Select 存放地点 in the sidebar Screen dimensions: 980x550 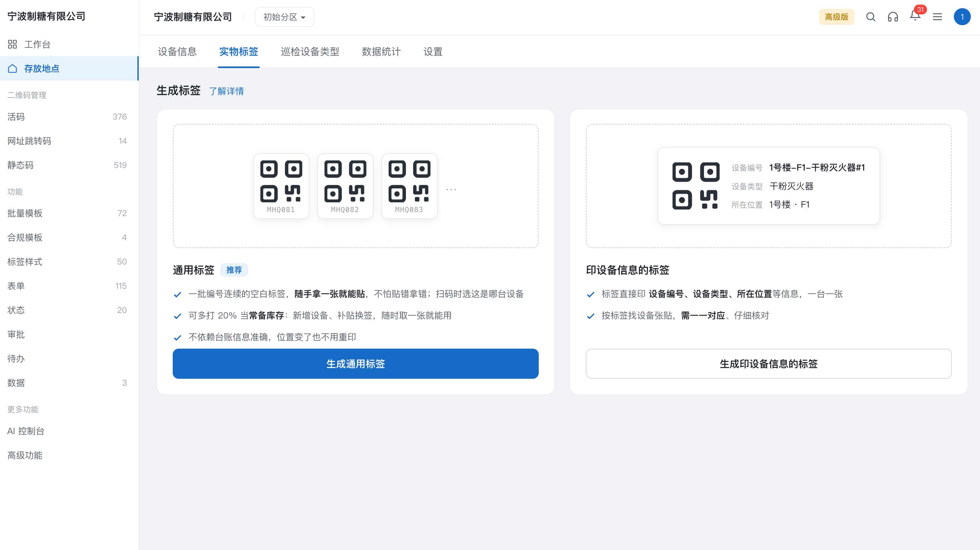click(x=69, y=68)
